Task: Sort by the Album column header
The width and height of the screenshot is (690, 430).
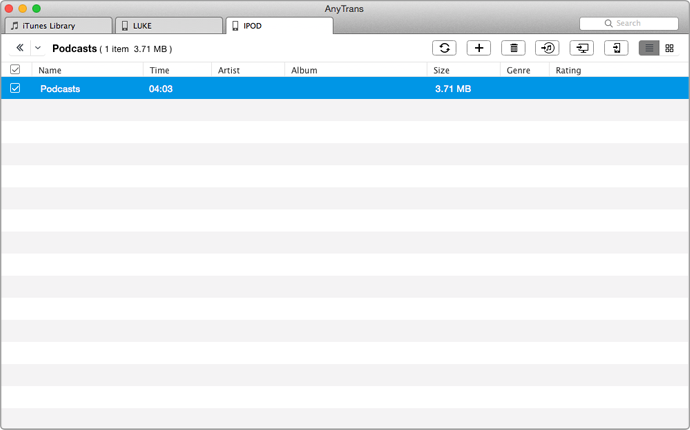Action: pos(304,70)
